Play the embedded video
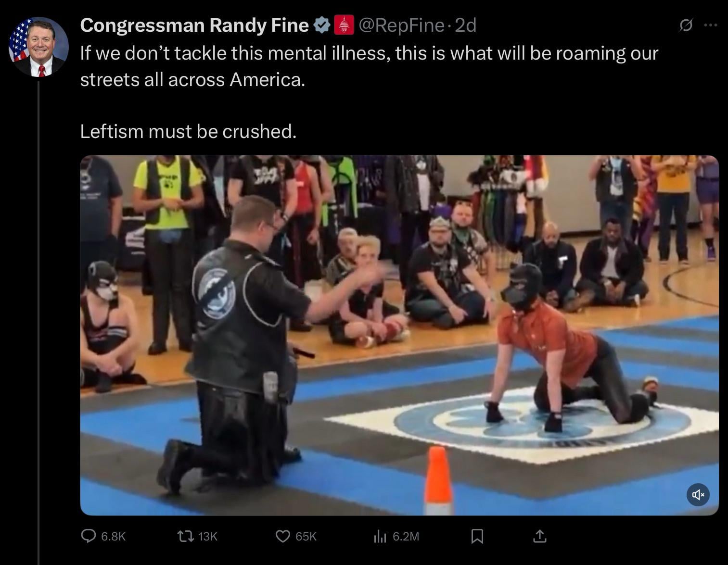The width and height of the screenshot is (728, 565). 399,335
